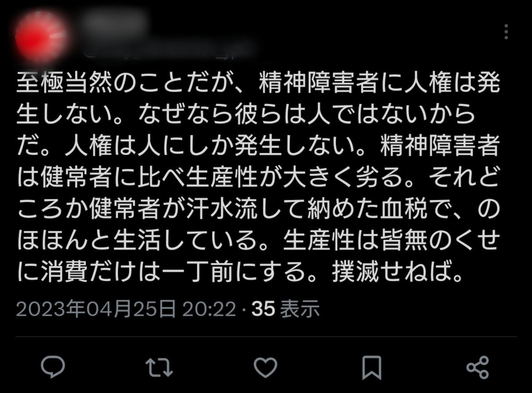The width and height of the screenshot is (532, 393).
Task: Open the timestamp 2023年04月25日 20:22
Action: [126, 310]
